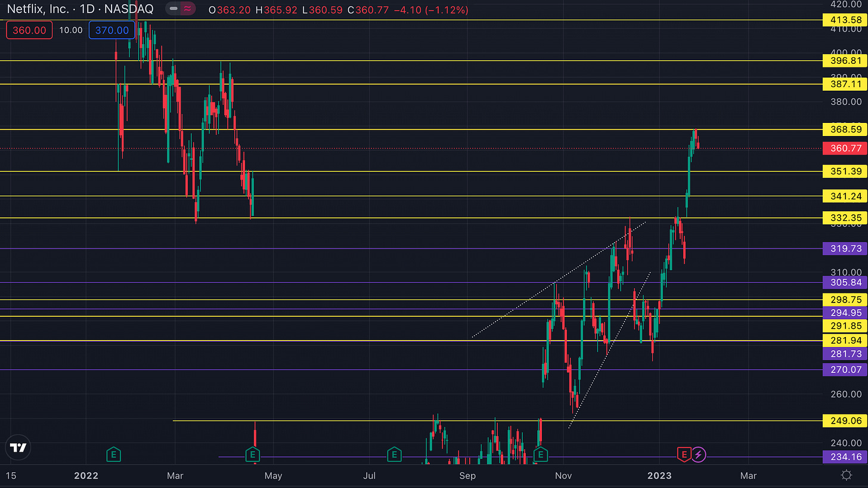Open earnings E marker just after Jul
This screenshot has width=868, height=488.
pos(393,455)
